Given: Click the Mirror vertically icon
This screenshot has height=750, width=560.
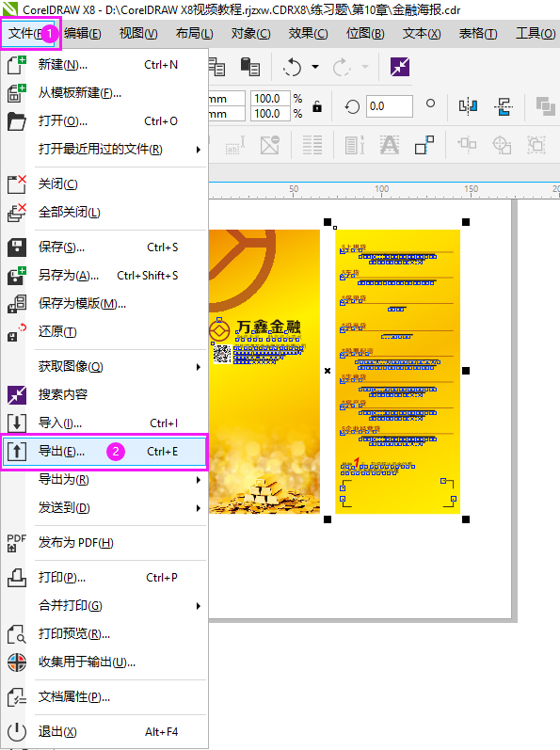Looking at the screenshot, I should click(504, 105).
